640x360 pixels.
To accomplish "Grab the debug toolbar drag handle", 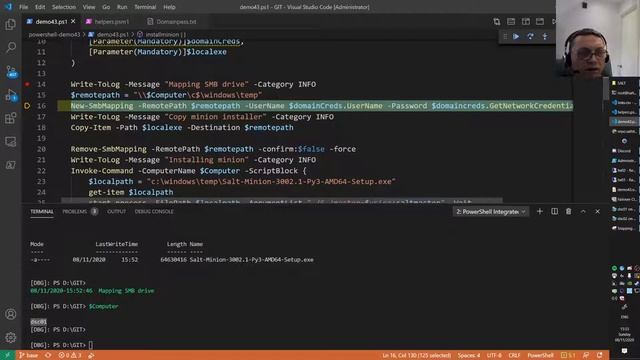I will point(505,36).
